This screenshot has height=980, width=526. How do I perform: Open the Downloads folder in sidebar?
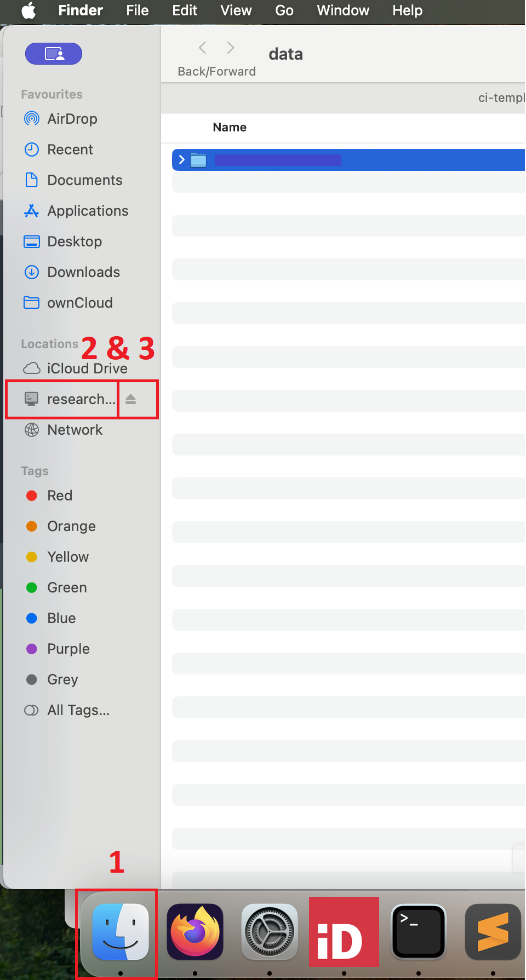[83, 272]
